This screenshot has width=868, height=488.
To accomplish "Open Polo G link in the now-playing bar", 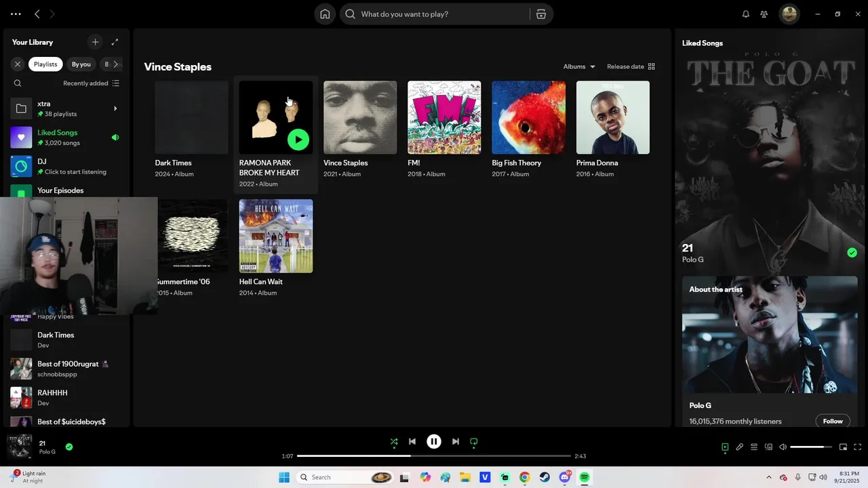I will [47, 452].
